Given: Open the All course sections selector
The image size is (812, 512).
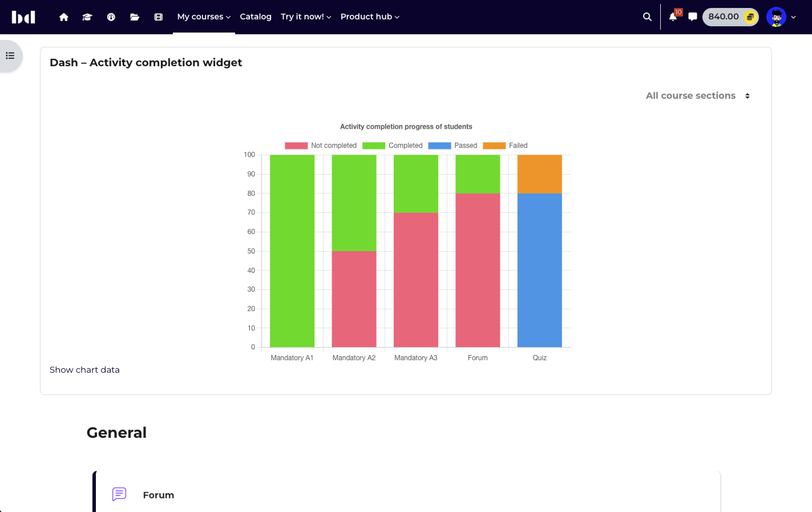Looking at the screenshot, I should (x=697, y=96).
